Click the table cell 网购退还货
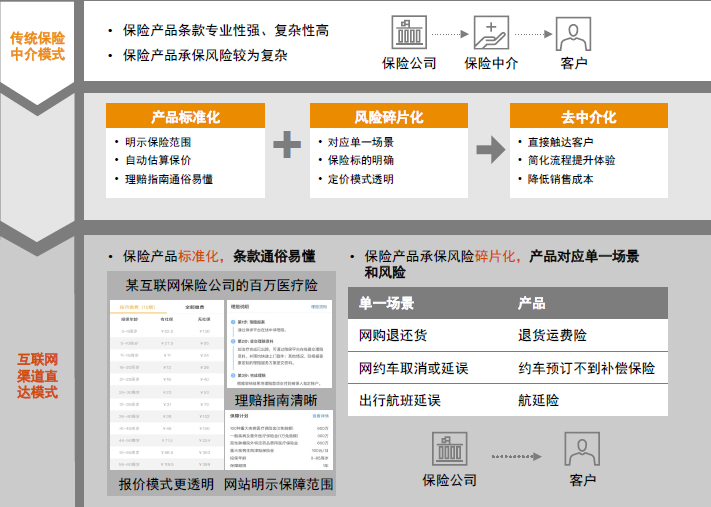 tap(393, 335)
